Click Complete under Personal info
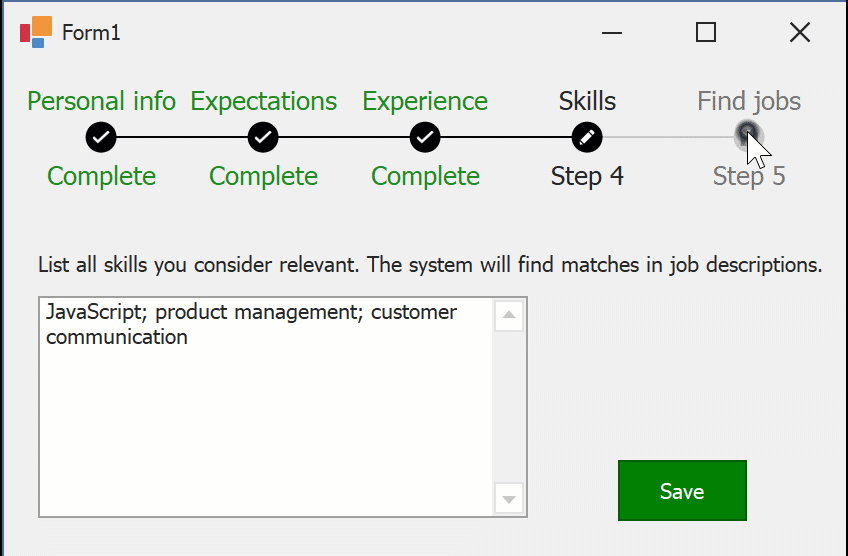Image resolution: width=848 pixels, height=556 pixels. [x=101, y=177]
